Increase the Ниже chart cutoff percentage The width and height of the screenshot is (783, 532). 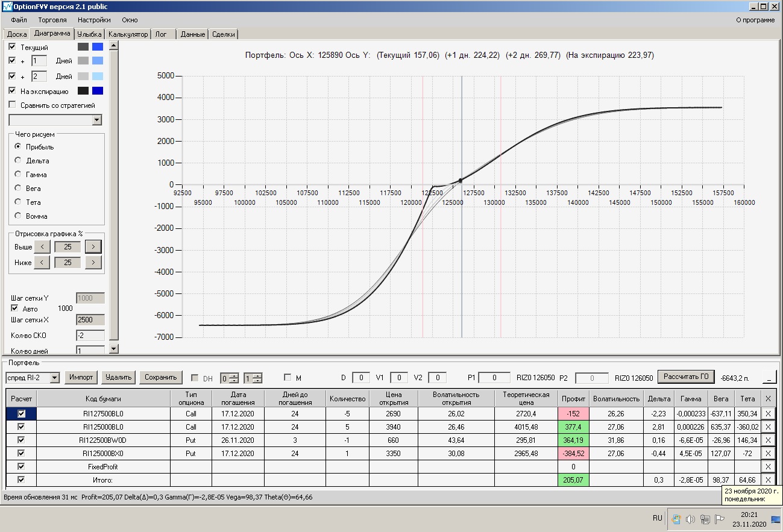(93, 262)
